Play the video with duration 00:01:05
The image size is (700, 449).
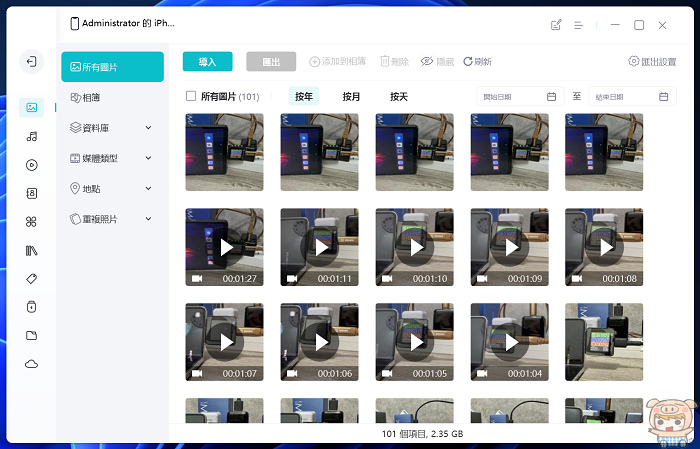point(415,342)
